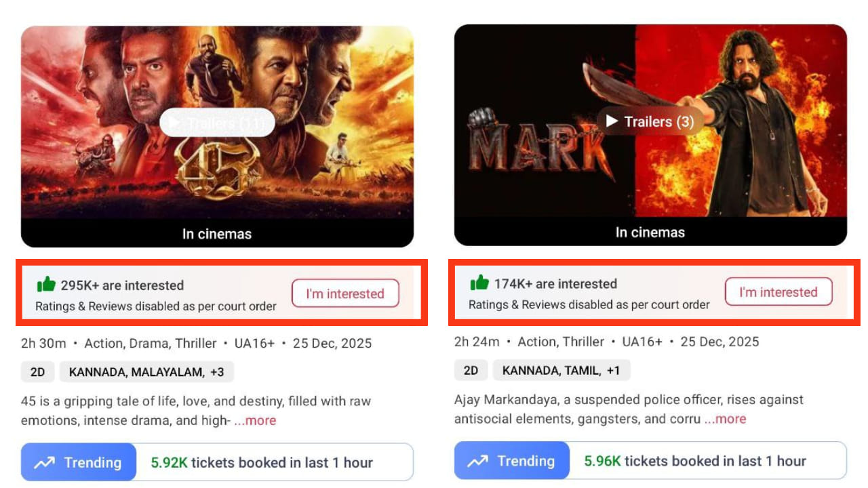Expand Ajay Markandaya description with more
The height and width of the screenshot is (488, 868).
coord(725,419)
